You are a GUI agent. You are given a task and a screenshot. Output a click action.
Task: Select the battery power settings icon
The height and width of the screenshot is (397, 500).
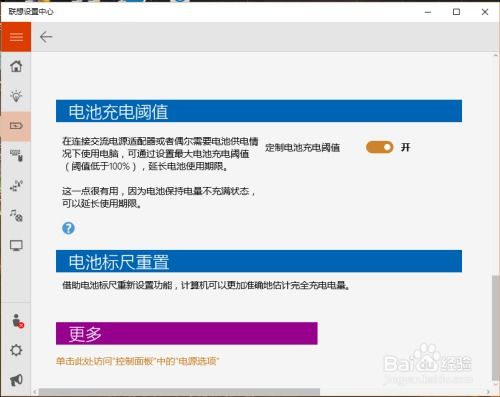click(16, 126)
